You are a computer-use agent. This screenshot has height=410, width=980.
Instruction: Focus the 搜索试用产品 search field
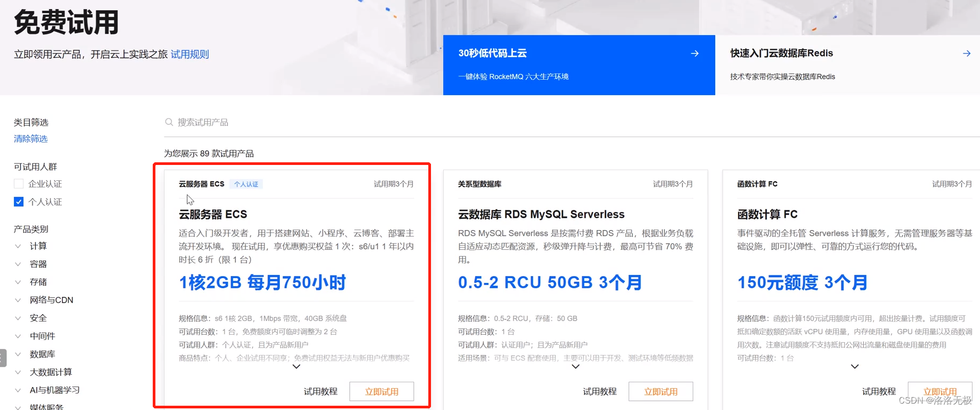pos(571,122)
